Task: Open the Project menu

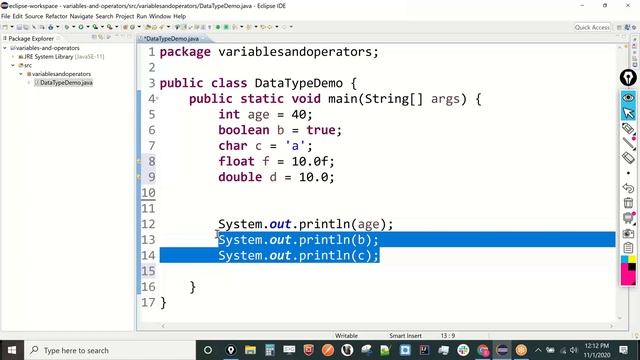Action: [x=125, y=16]
